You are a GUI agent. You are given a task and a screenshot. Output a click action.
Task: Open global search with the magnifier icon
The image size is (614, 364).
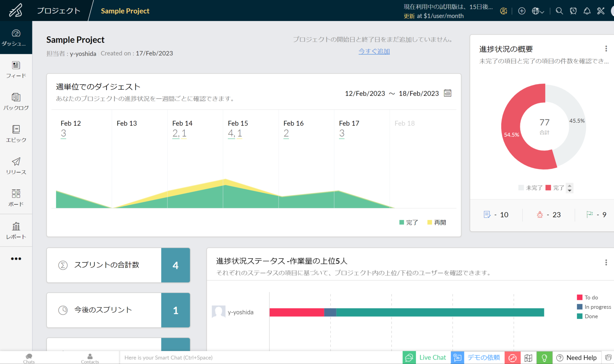tap(559, 11)
